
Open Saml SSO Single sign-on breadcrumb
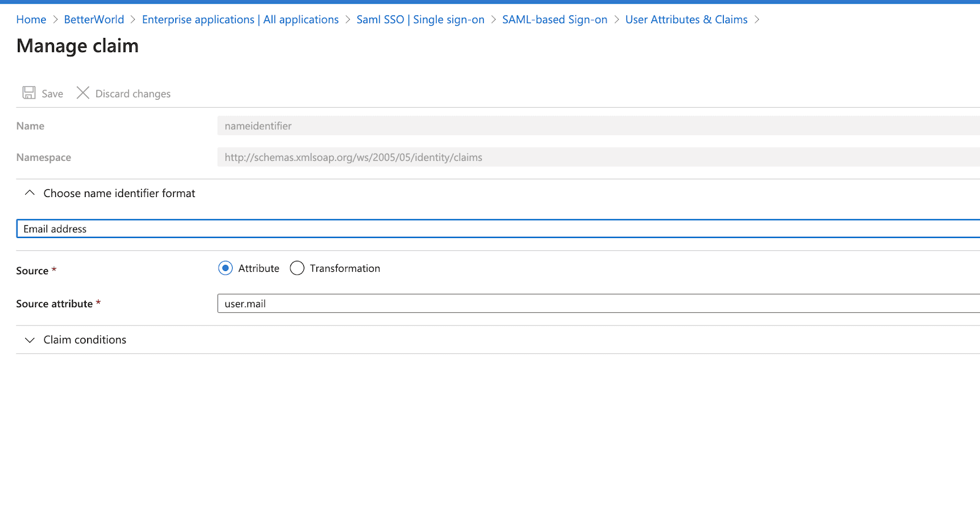(420, 20)
